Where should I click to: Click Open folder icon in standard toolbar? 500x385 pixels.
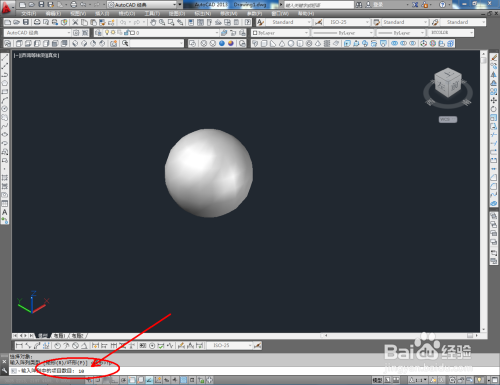16,22
